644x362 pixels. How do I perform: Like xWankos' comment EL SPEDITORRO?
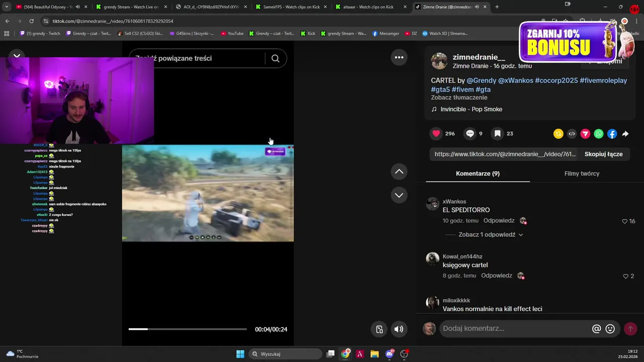click(625, 221)
